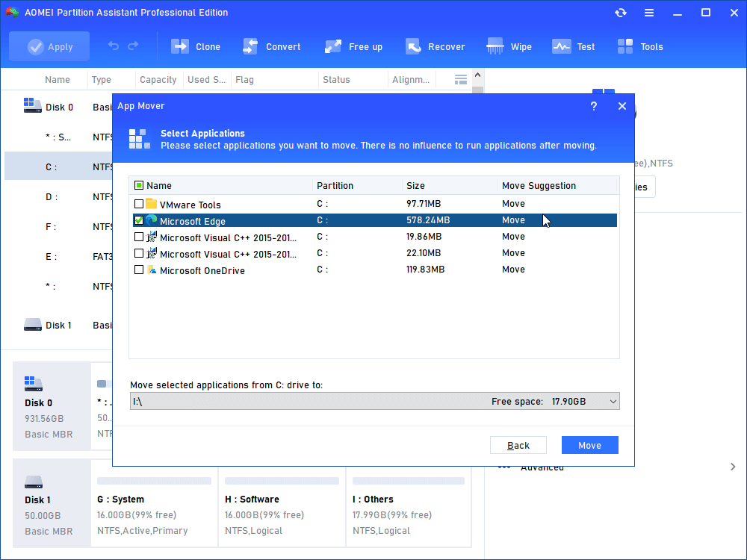Check the VMware Tools checkbox
The height and width of the screenshot is (560, 747).
(x=139, y=204)
